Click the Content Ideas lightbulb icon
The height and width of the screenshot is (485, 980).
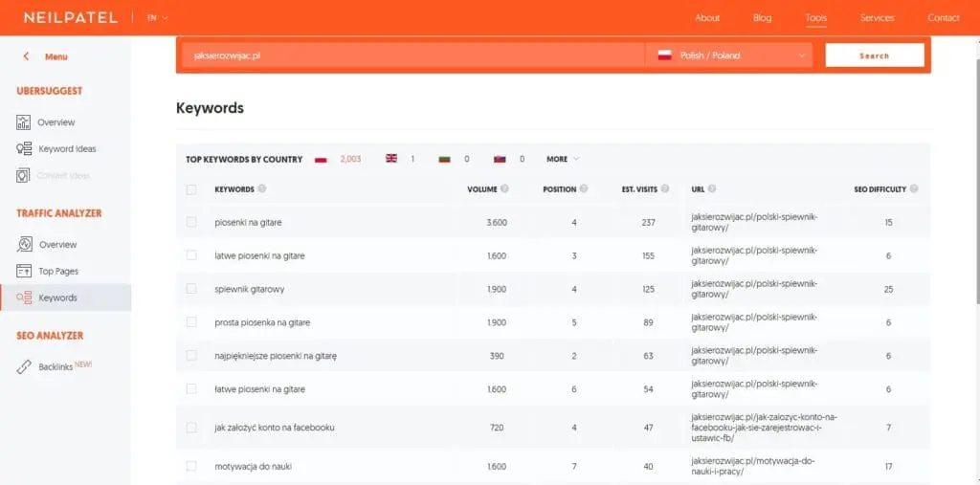(23, 176)
